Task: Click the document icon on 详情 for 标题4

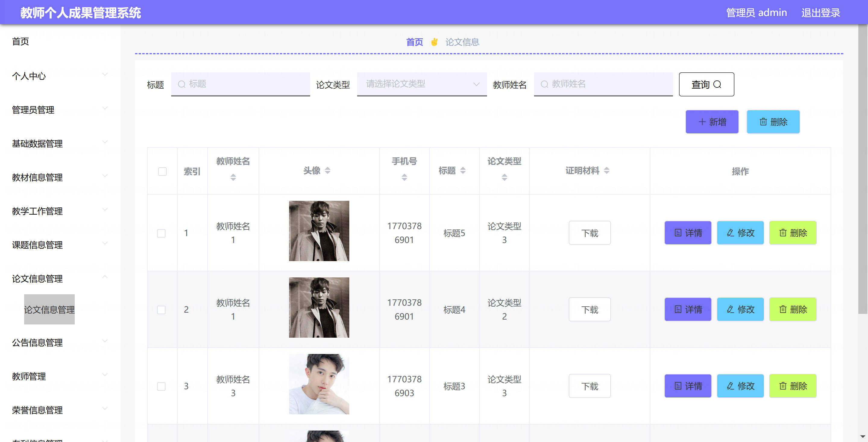Action: (x=678, y=309)
